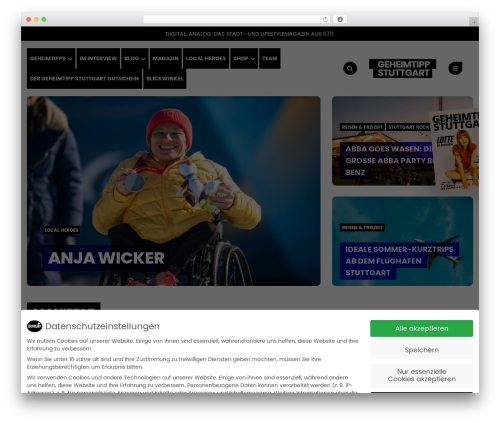
Task: Expand the Geheimtipps menu dropdown
Action: click(x=51, y=58)
